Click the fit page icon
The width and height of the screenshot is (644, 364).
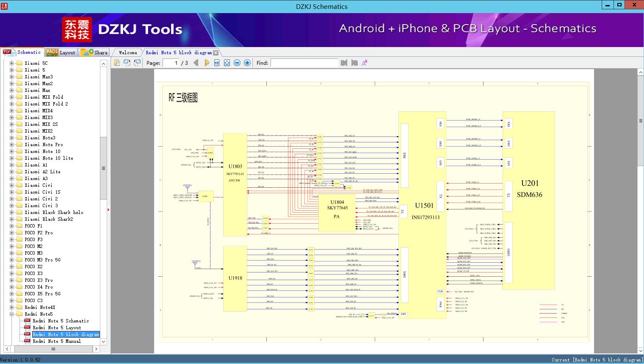coord(227,63)
